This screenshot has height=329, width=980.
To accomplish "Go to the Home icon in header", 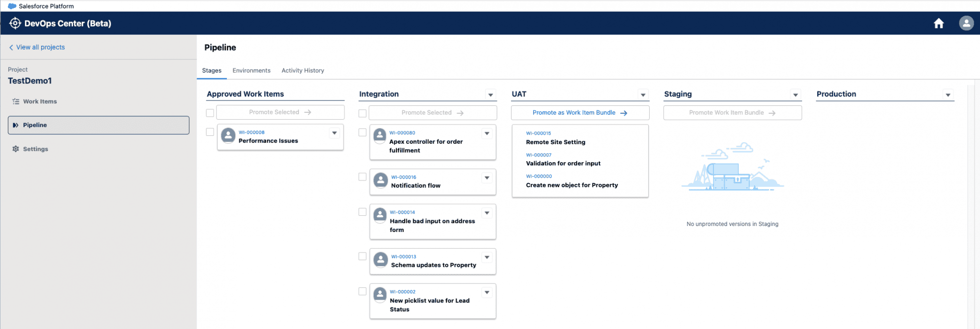I will [938, 23].
